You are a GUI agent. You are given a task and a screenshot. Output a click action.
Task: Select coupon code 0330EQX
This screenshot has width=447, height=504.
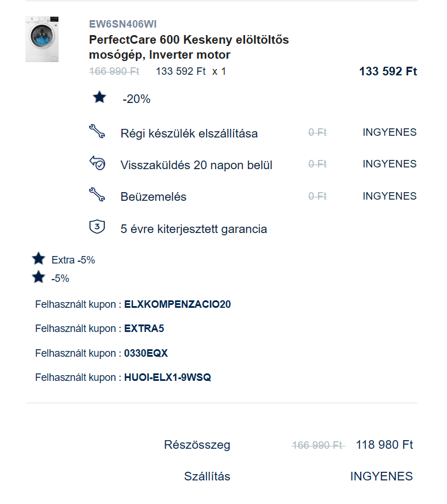coord(146,353)
